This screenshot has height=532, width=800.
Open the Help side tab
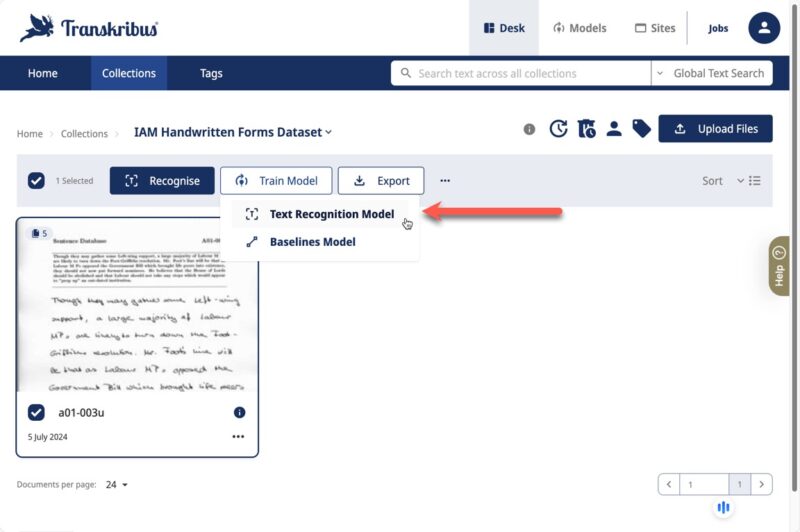pos(779,266)
